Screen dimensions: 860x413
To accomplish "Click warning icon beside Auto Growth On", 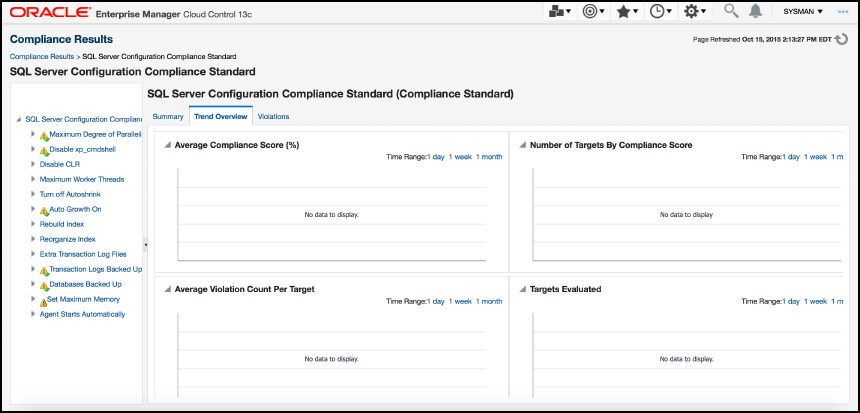I will (44, 211).
